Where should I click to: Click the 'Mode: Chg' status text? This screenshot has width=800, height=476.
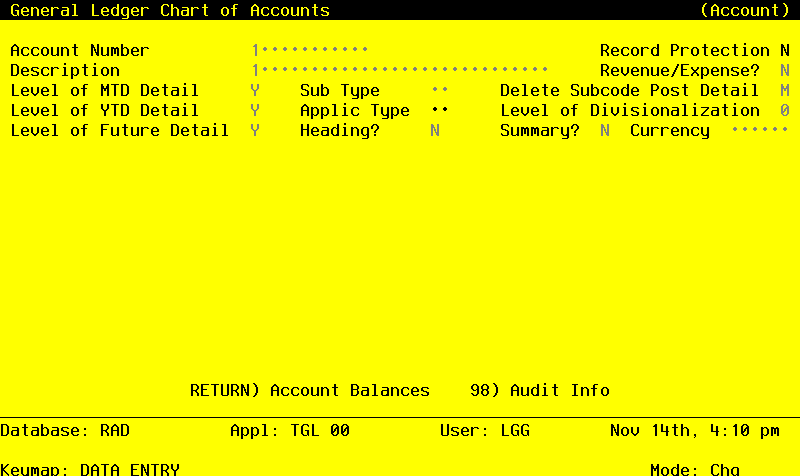point(695,469)
